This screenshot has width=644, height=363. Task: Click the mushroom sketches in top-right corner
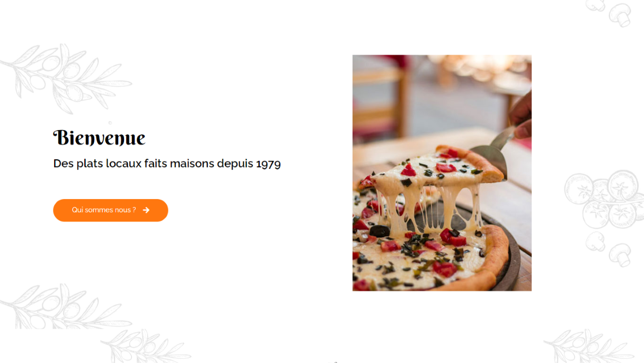click(x=610, y=12)
